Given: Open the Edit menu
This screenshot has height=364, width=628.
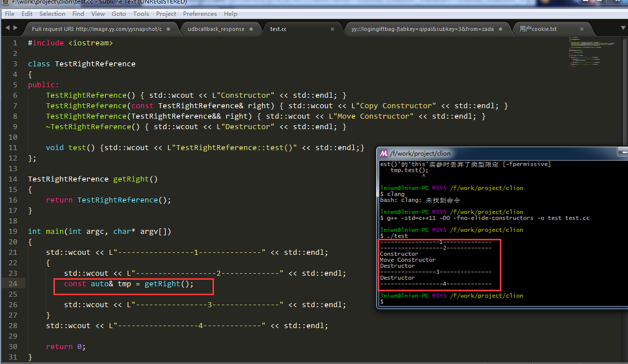Looking at the screenshot, I should (x=27, y=14).
